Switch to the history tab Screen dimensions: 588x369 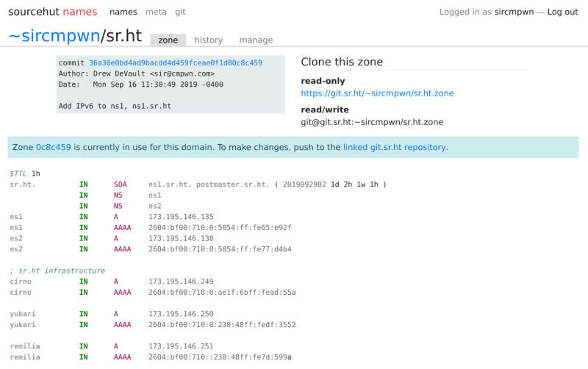click(x=209, y=40)
